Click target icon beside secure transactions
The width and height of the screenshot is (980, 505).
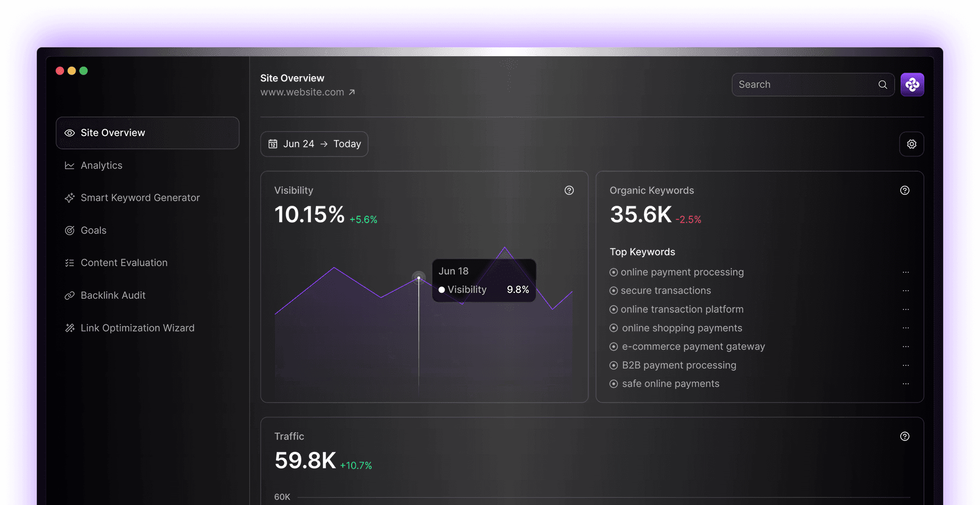tap(614, 291)
